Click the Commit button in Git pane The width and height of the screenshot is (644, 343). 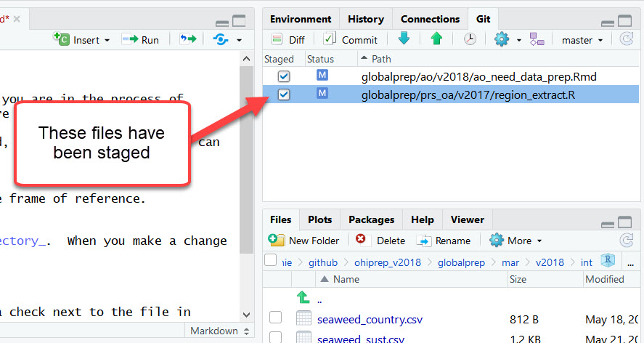click(350, 39)
